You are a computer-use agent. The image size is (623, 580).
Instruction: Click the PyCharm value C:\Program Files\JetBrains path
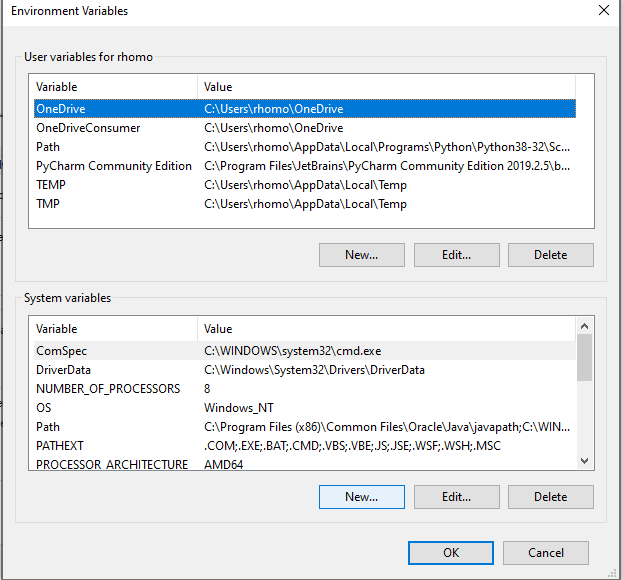(387, 166)
